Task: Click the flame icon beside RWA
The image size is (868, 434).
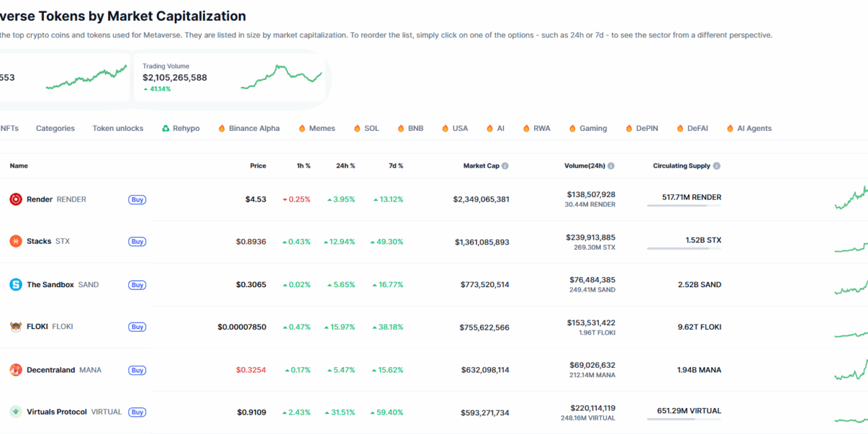Action: click(x=526, y=128)
